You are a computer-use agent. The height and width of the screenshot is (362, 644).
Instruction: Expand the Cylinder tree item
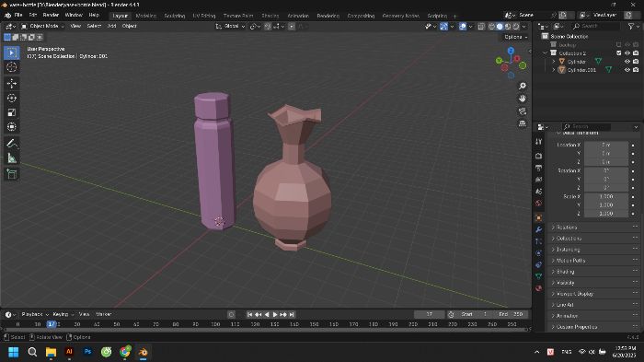[554, 62]
